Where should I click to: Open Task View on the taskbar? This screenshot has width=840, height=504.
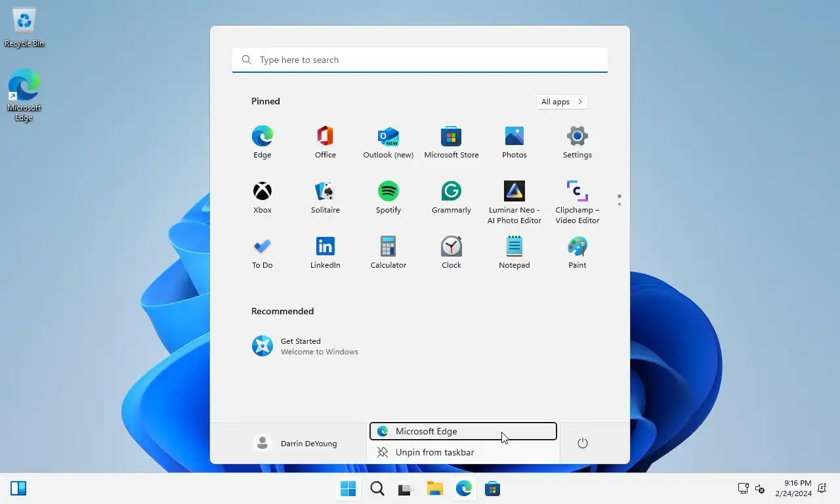click(x=405, y=489)
